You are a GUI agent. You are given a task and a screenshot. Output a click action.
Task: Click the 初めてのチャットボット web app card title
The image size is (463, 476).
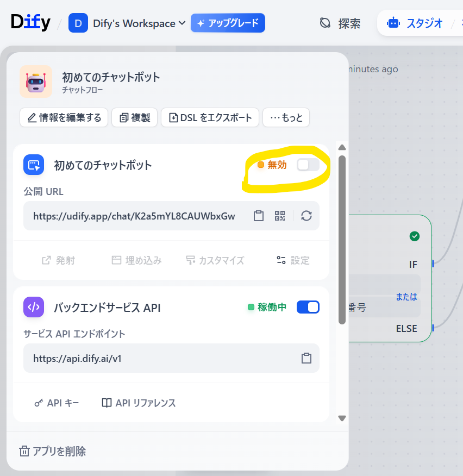103,165
